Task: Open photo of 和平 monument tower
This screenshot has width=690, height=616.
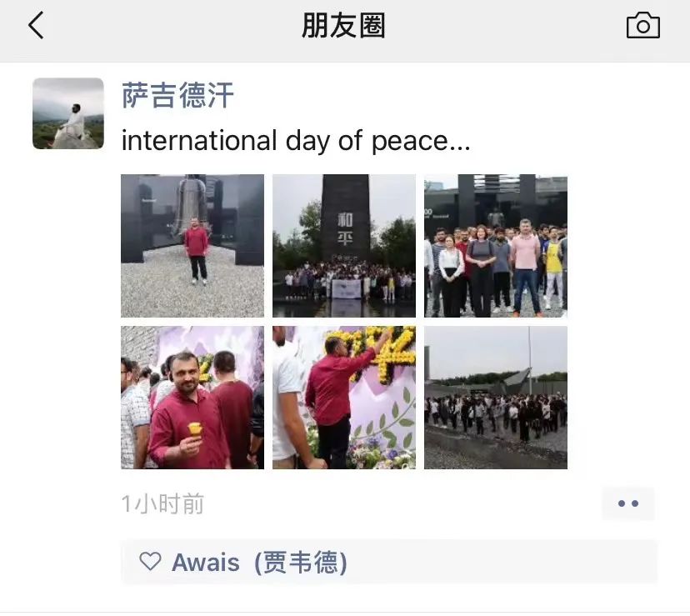Action: tap(344, 246)
